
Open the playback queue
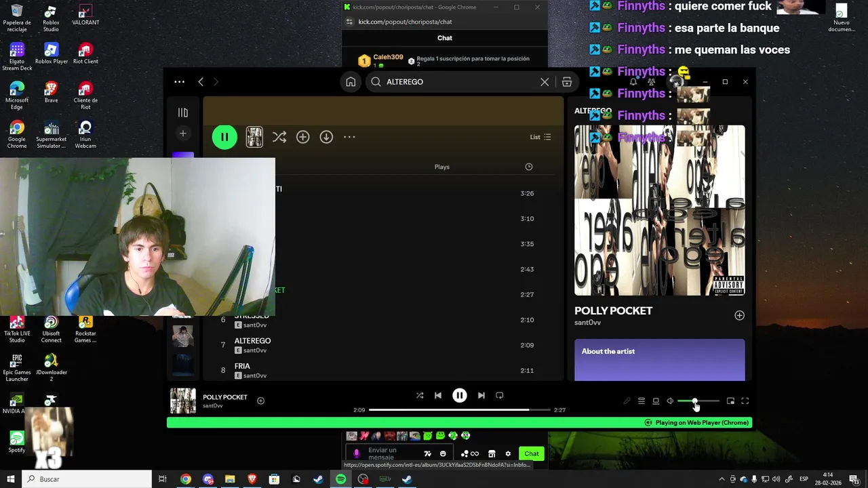coord(642,401)
